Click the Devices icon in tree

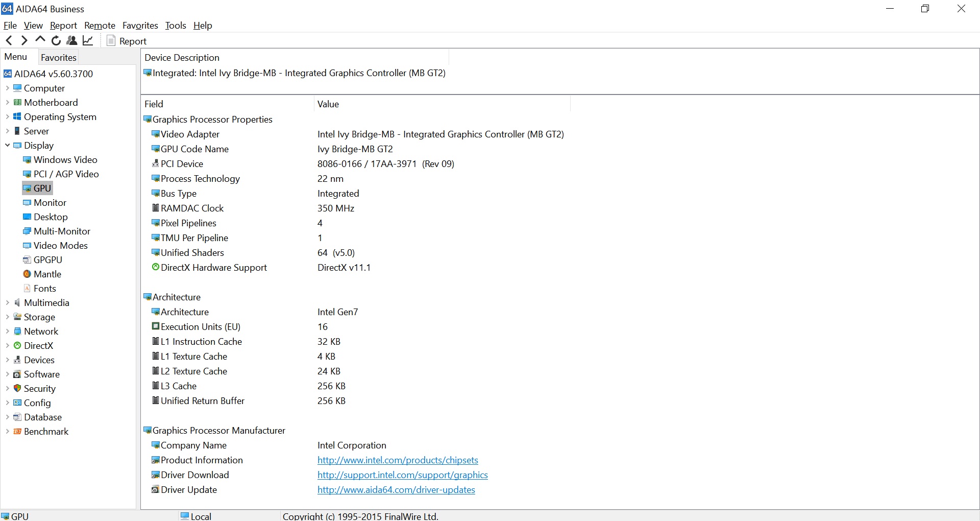pos(17,360)
